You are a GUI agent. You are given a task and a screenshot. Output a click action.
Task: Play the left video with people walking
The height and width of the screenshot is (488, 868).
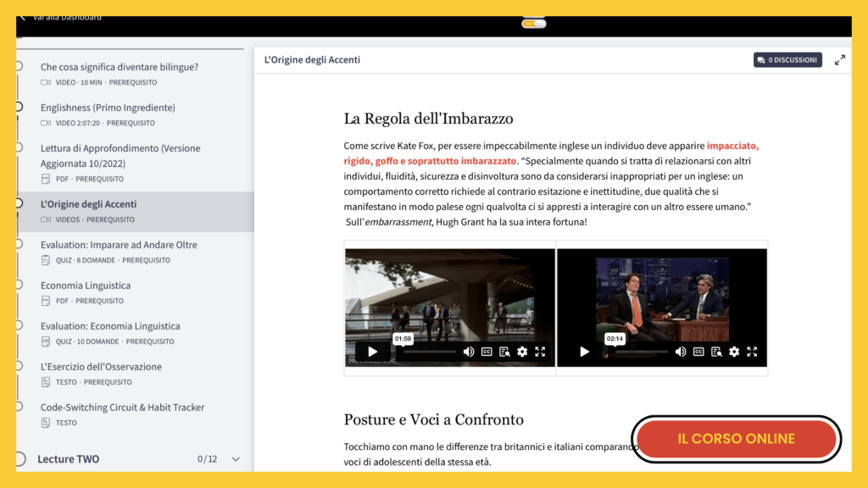click(373, 352)
